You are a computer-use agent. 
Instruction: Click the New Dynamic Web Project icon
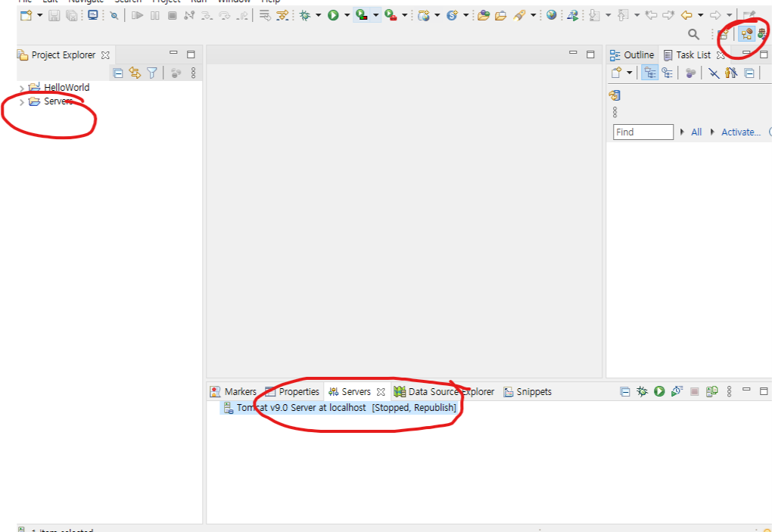[423, 16]
